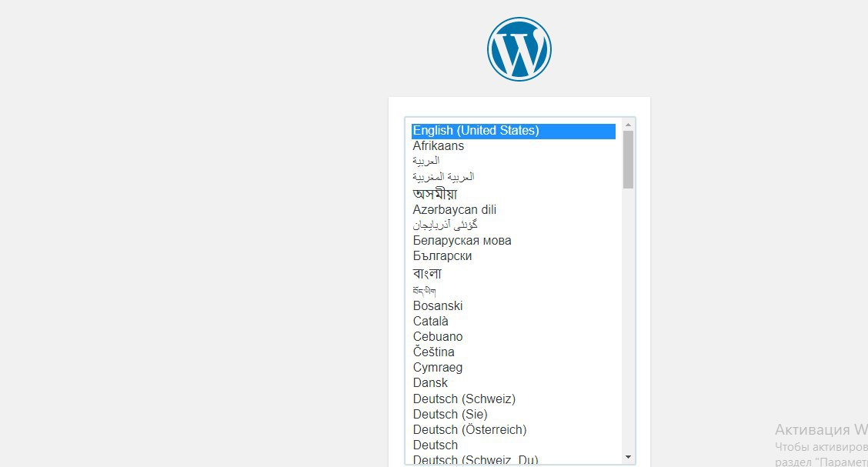Screen dimensions: 868x467
Task: Select Български language
Action: coord(513,256)
